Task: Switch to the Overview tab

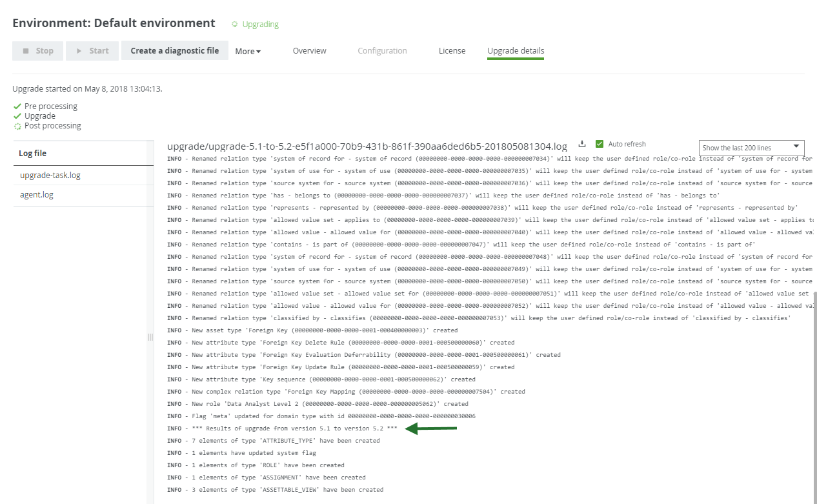Action: pos(309,51)
